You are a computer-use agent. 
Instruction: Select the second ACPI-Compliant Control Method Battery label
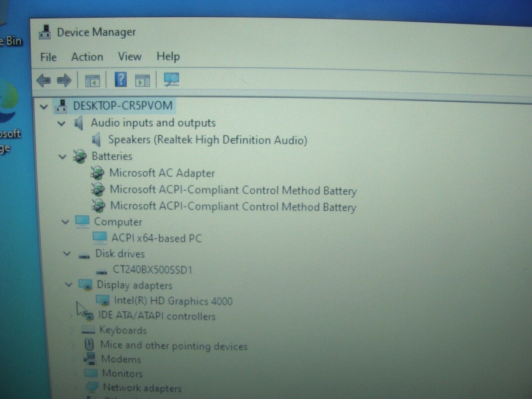pyautogui.click(x=233, y=206)
